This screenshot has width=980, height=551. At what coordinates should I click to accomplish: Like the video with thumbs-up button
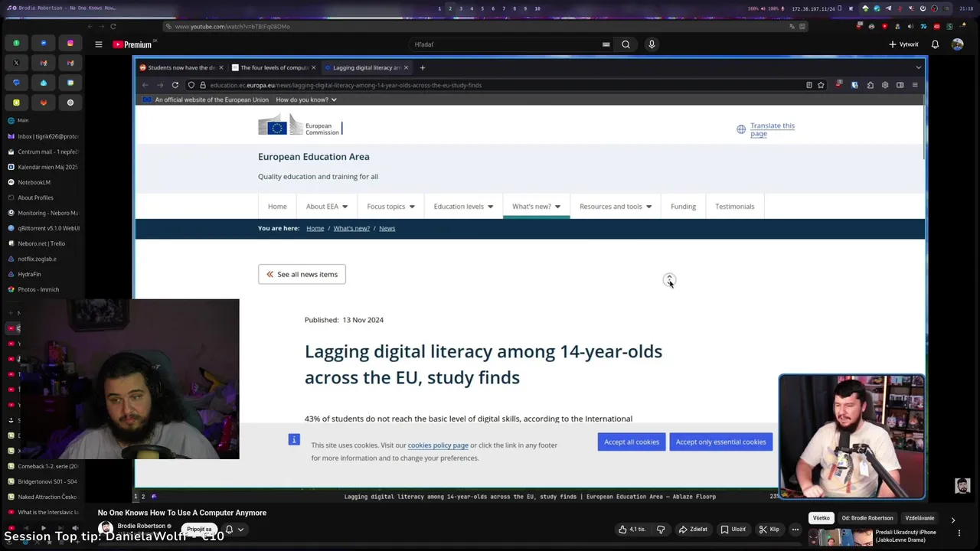point(632,529)
